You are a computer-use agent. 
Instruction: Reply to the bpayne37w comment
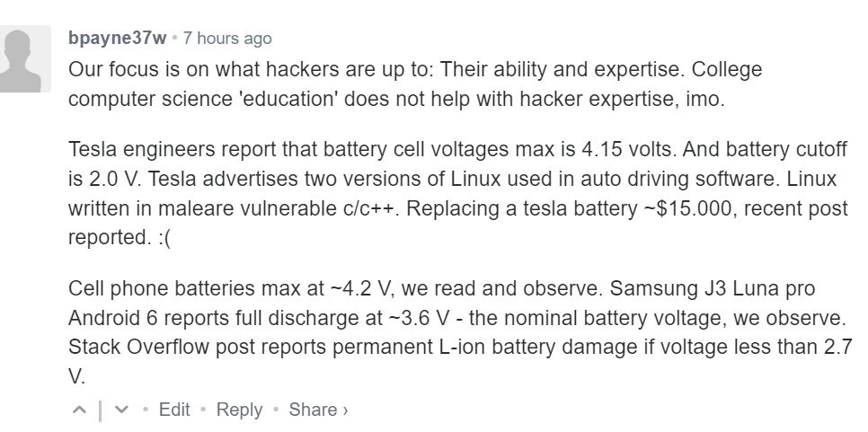[239, 410]
